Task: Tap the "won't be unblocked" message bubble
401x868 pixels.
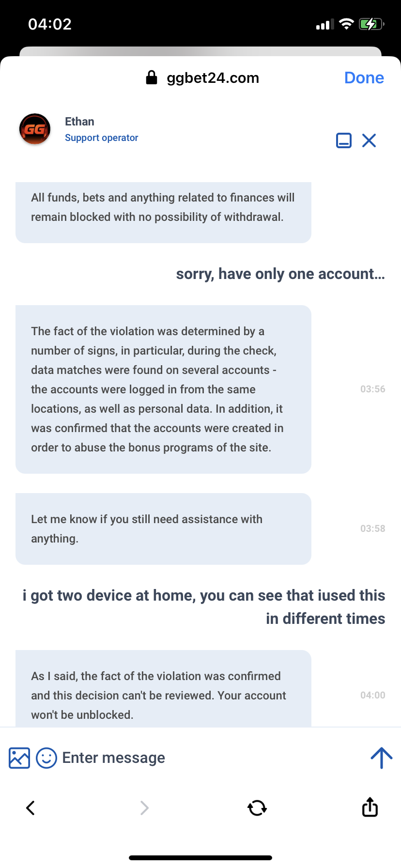Action: tap(163, 693)
